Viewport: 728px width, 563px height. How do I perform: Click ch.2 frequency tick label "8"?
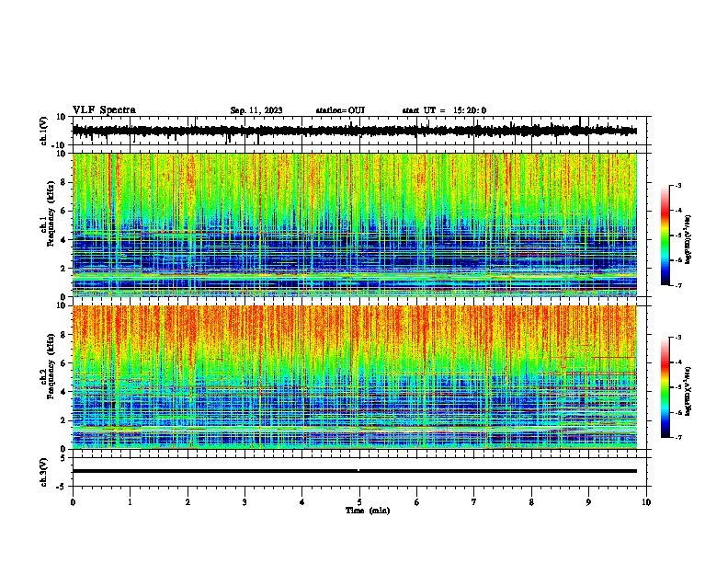(x=63, y=335)
